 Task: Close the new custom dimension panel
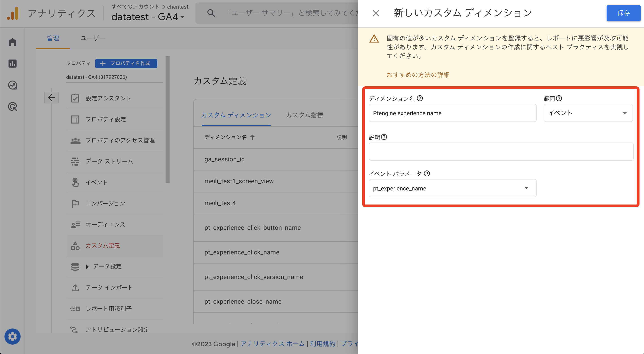click(x=376, y=13)
